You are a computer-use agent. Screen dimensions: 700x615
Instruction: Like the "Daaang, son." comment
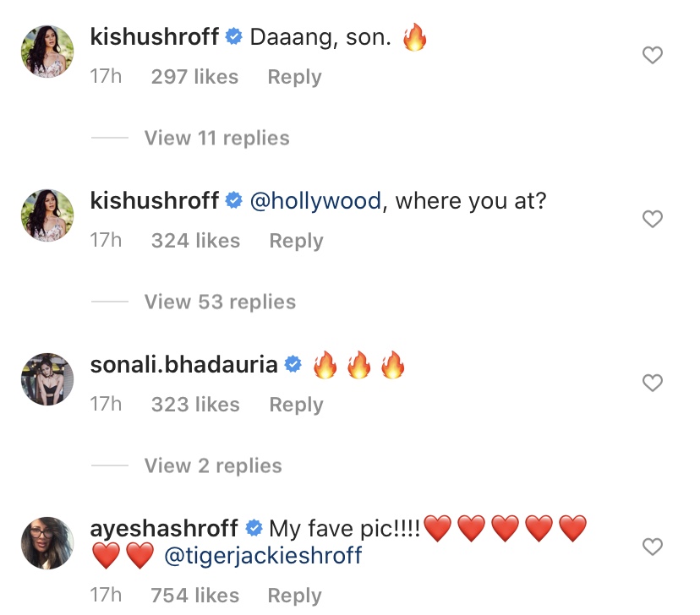coord(653,56)
